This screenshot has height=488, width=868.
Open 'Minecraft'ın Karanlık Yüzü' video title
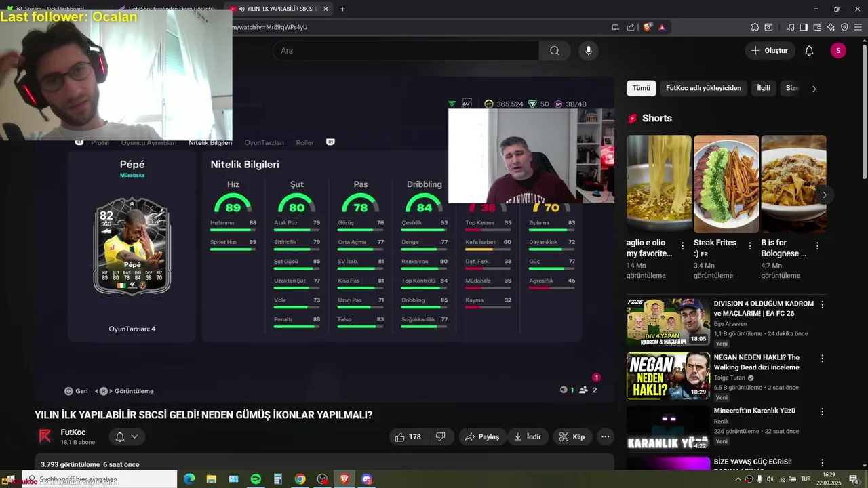[x=754, y=411]
